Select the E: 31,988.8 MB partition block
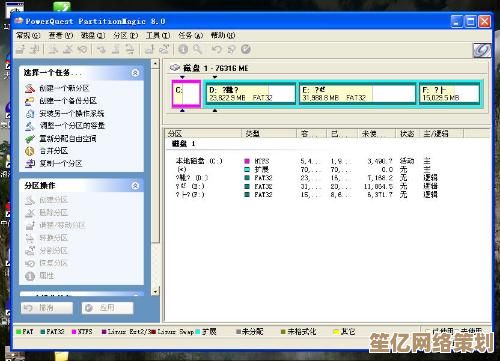The image size is (500, 361). [x=358, y=94]
